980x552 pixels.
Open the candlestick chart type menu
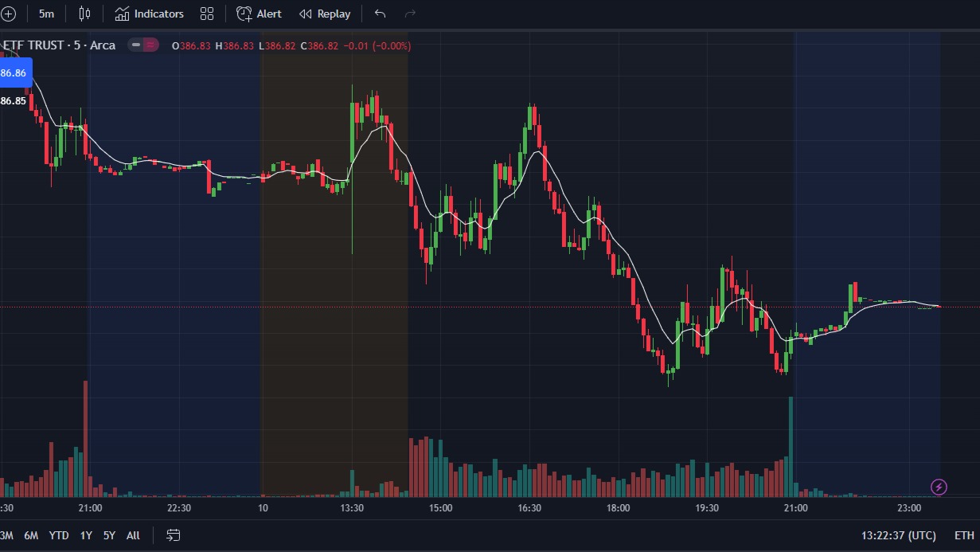tap(85, 14)
